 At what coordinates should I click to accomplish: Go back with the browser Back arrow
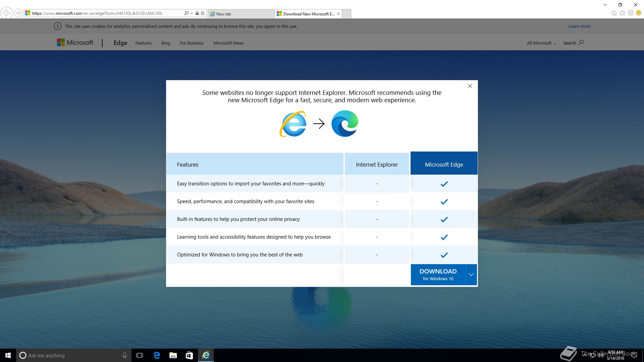(7, 13)
